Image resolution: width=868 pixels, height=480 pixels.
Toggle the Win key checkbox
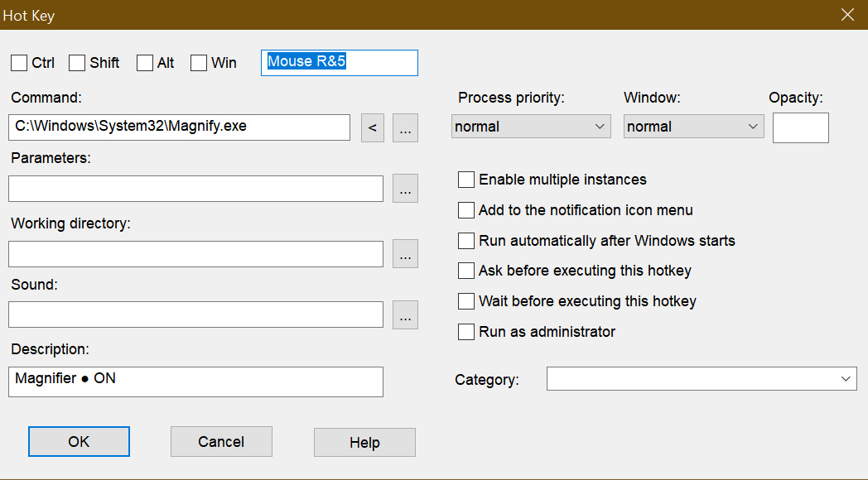pyautogui.click(x=199, y=63)
